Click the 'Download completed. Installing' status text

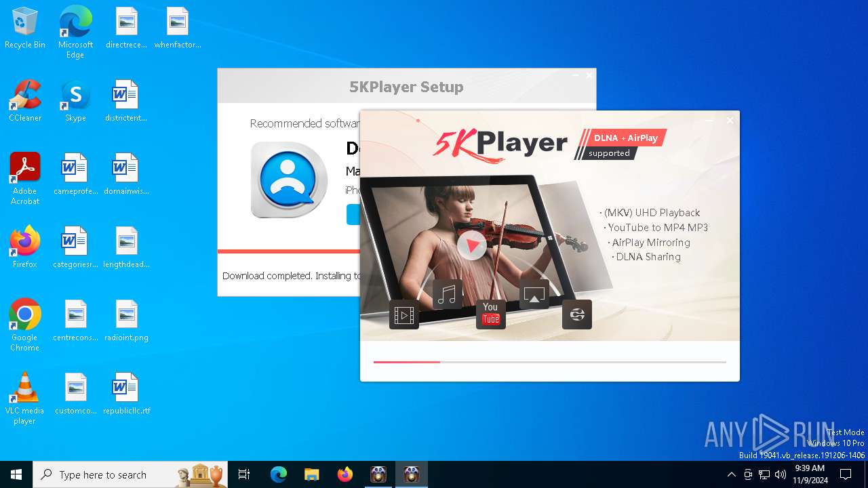coord(291,276)
